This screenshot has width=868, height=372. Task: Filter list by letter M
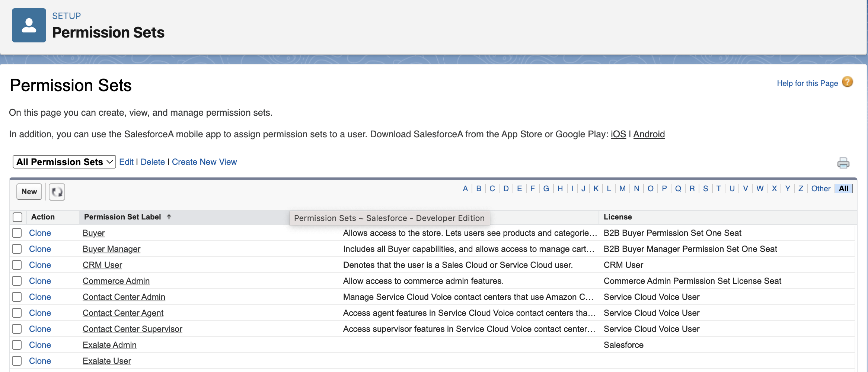pos(622,189)
